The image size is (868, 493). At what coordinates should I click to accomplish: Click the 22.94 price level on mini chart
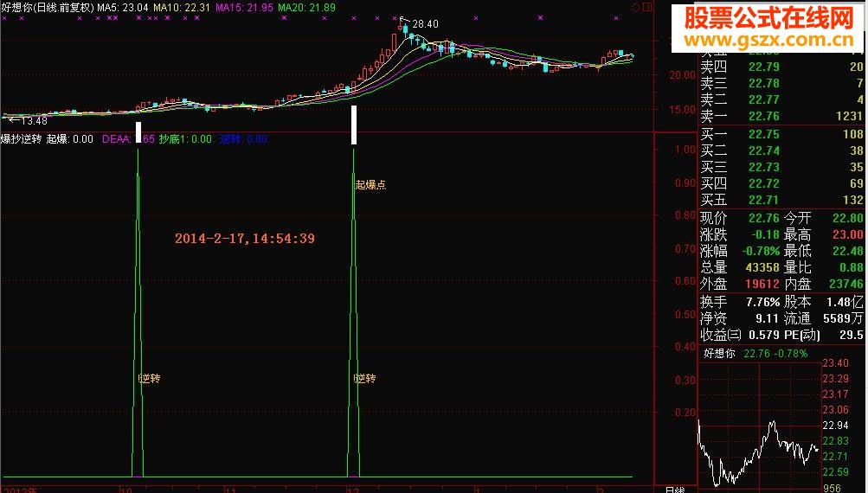[835, 426]
